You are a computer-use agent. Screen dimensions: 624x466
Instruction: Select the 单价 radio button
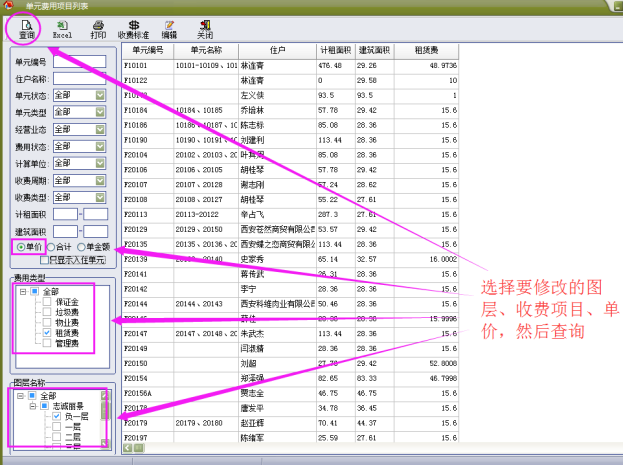coord(21,248)
